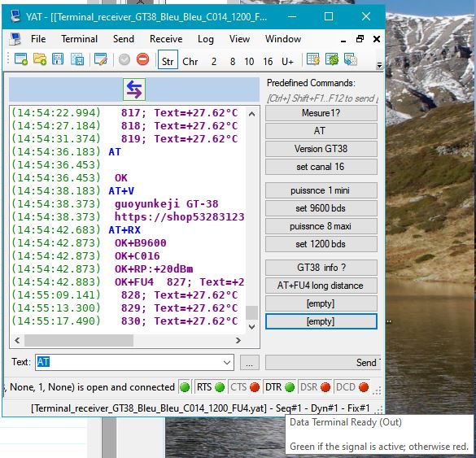Image resolution: width=476 pixels, height=458 pixels.
Task: Click the bidirectional monitor arrows icon
Action: click(x=134, y=89)
